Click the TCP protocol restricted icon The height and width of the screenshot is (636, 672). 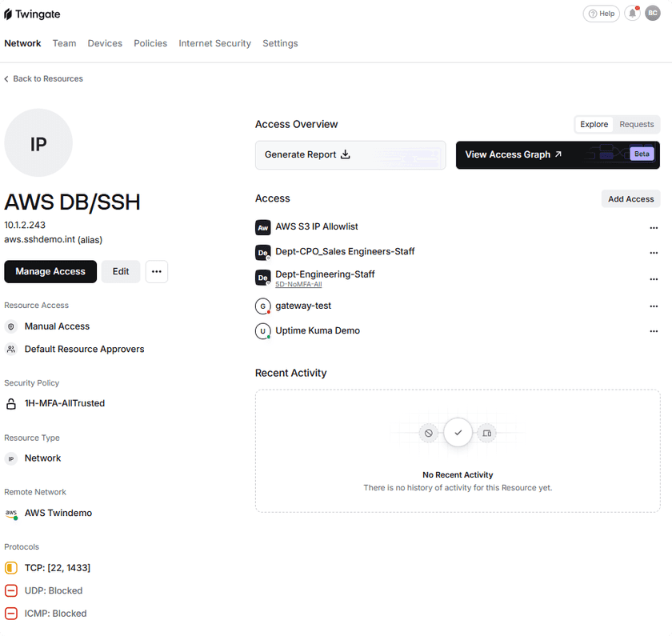(x=11, y=568)
